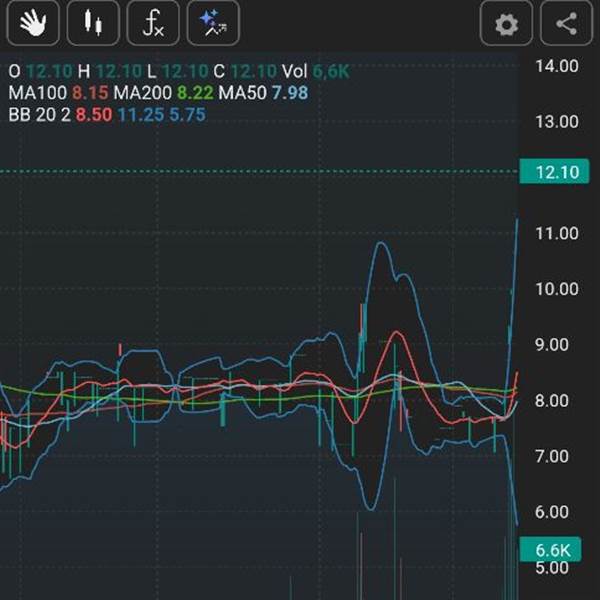Click the high price H 12.10 value
600x600 pixels.
109,72
